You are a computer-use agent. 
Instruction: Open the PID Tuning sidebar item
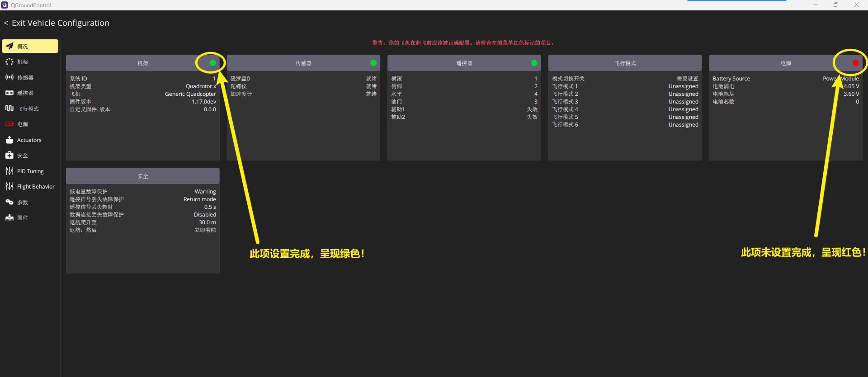point(30,171)
